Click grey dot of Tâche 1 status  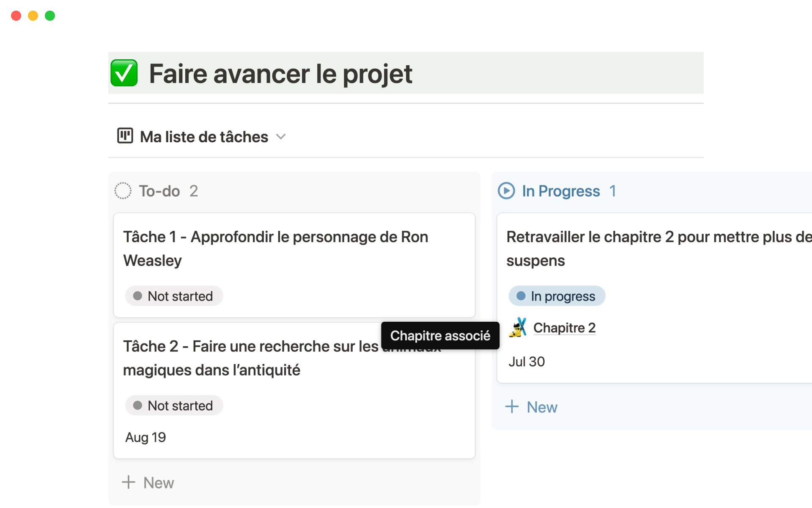(137, 296)
